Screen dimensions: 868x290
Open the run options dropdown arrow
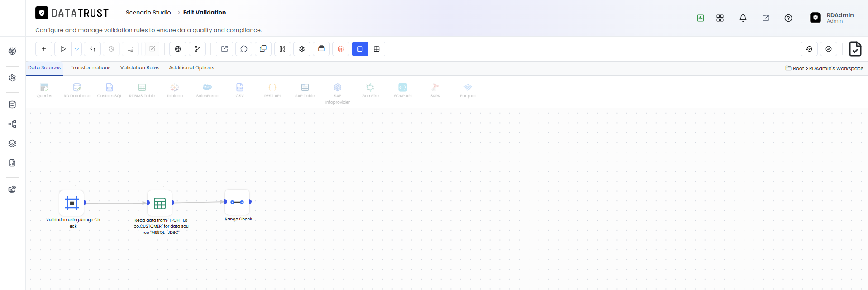pyautogui.click(x=77, y=49)
